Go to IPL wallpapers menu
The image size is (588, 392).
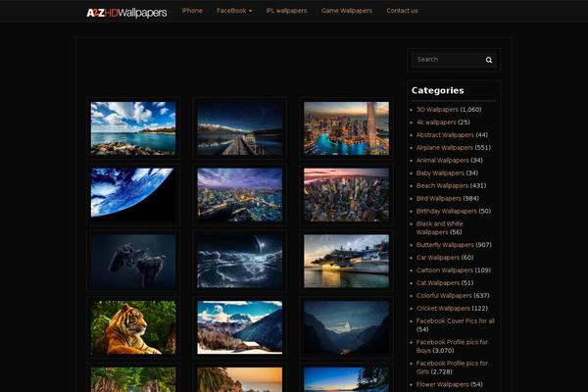coord(286,11)
